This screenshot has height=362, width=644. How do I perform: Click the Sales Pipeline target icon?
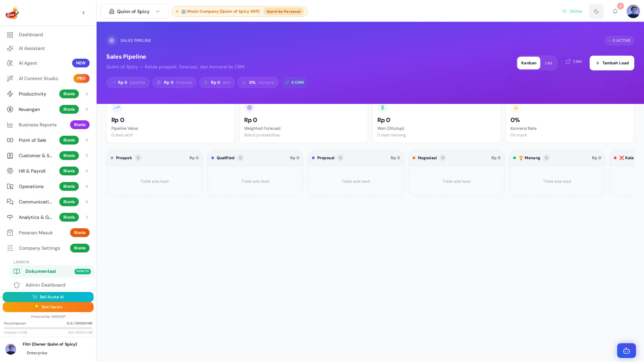tap(112, 41)
